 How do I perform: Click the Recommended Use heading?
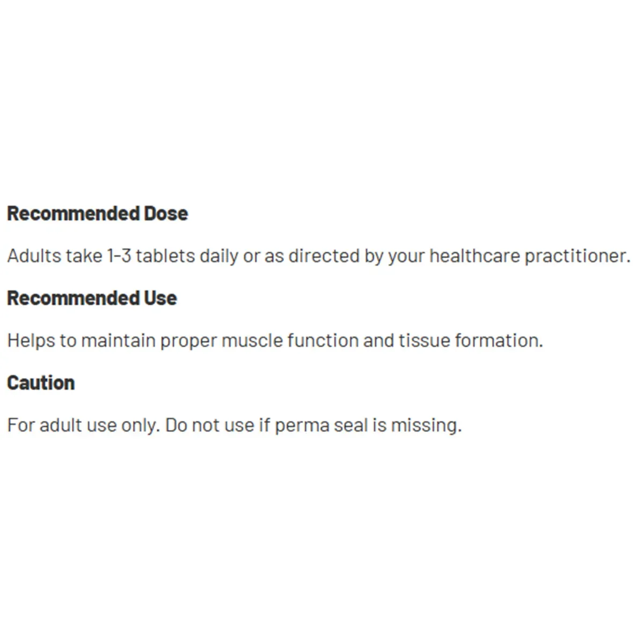(92, 298)
